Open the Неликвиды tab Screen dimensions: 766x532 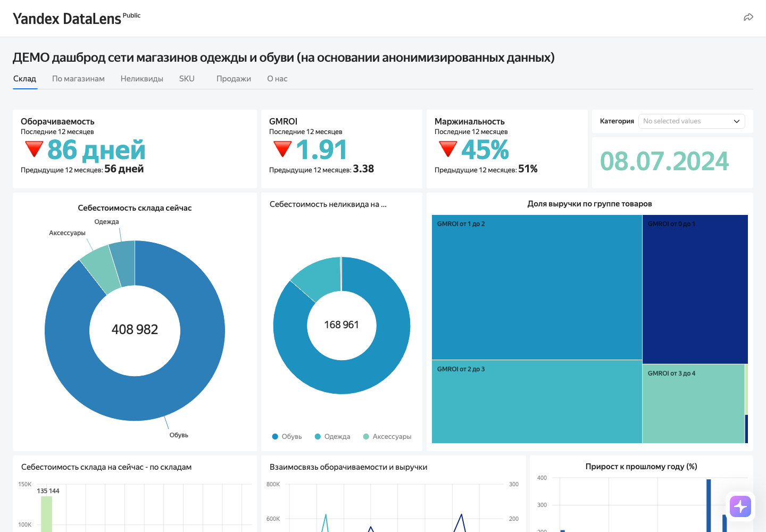[x=142, y=79]
